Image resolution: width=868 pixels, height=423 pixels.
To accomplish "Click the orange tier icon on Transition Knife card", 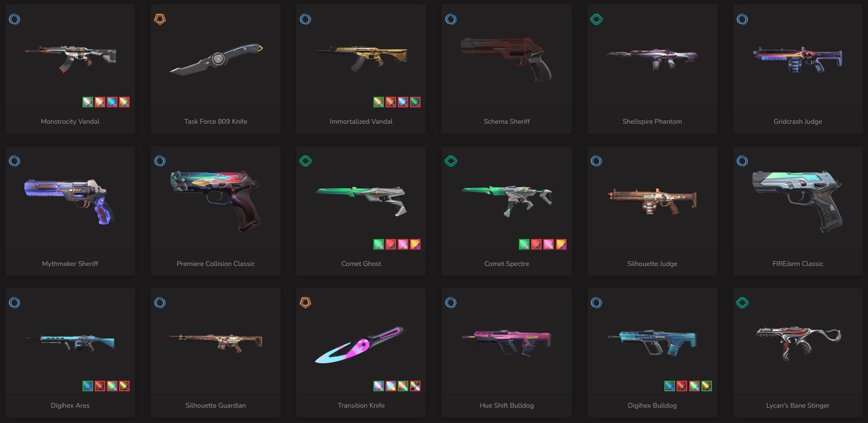I will coord(305,303).
